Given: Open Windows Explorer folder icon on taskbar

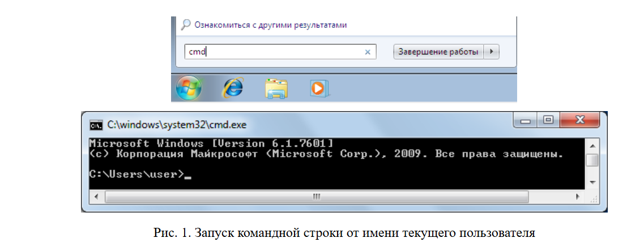Looking at the screenshot, I should [x=276, y=88].
